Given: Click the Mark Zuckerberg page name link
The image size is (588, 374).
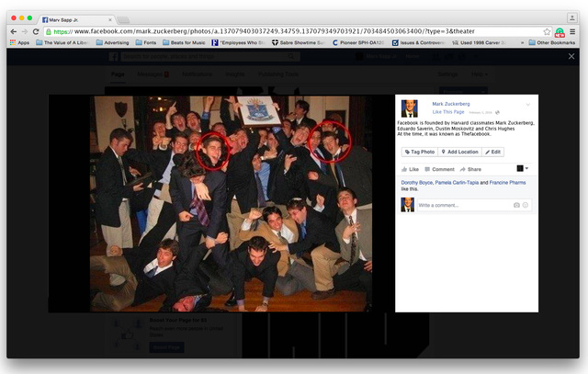Looking at the screenshot, I should [451, 104].
